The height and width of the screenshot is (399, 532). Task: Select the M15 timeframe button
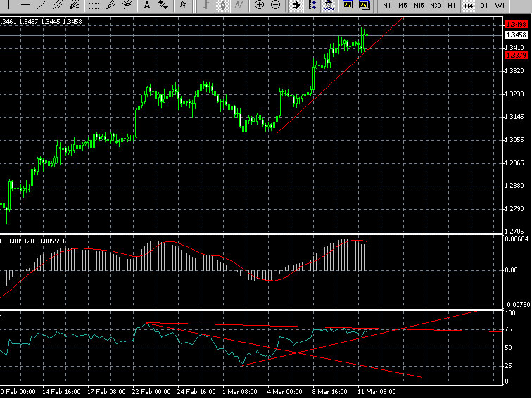[x=419, y=5]
